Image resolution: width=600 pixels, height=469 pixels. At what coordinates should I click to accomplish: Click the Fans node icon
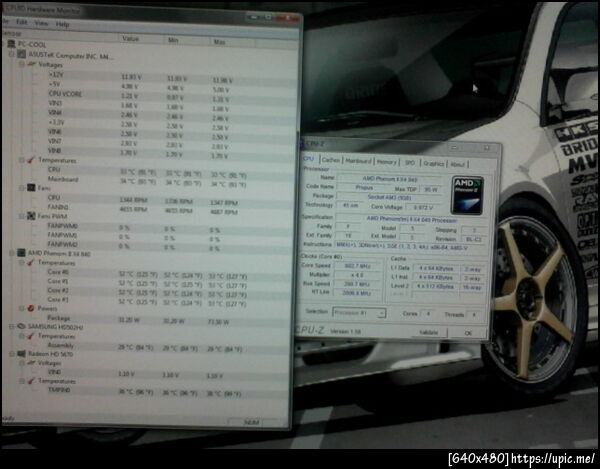click(x=31, y=188)
